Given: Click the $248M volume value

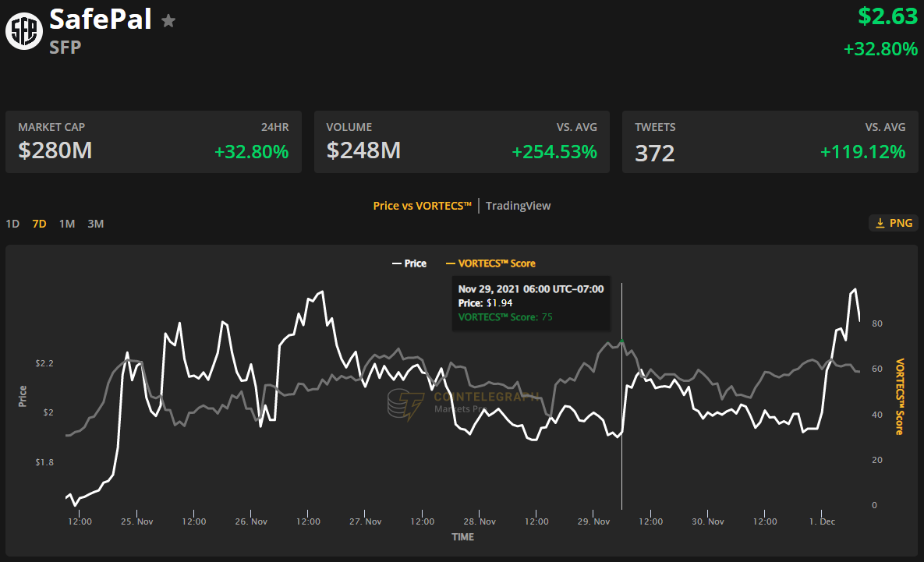Looking at the screenshot, I should 363,150.
